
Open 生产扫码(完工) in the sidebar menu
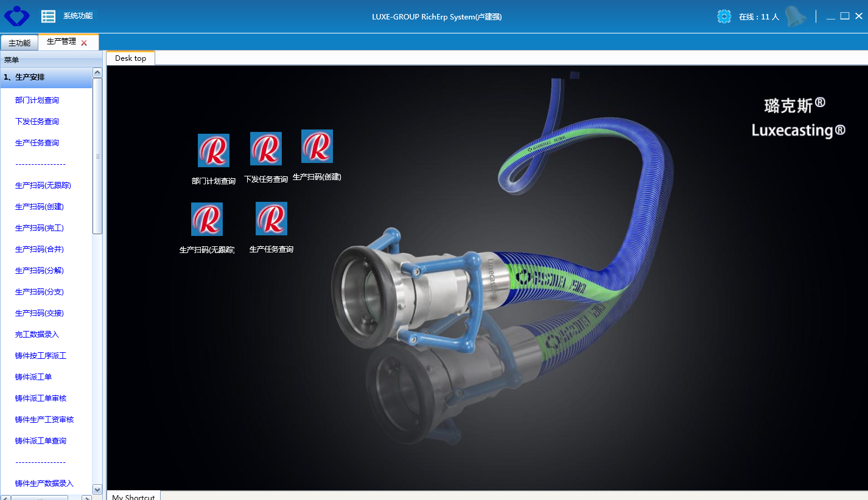(40, 228)
